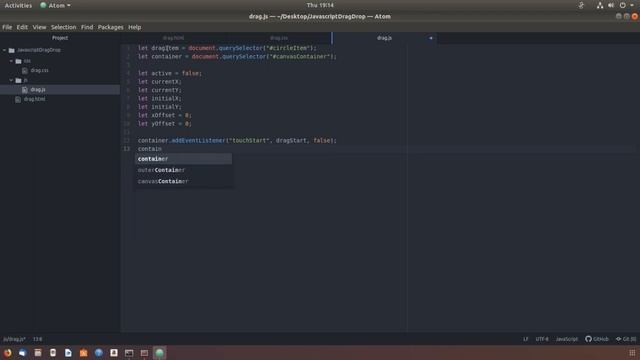Screen dimensions: 640x360
Task: Click 'let initialY;' code line
Action: tap(160, 107)
